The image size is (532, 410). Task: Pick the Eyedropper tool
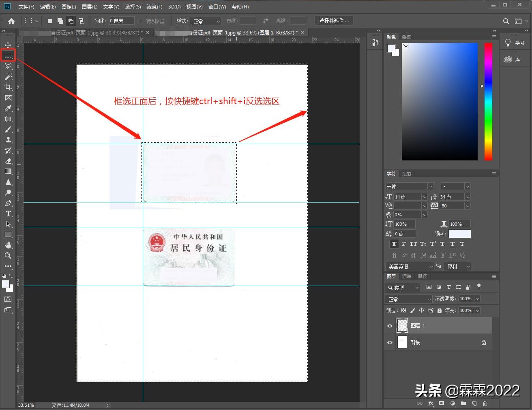pyautogui.click(x=8, y=108)
